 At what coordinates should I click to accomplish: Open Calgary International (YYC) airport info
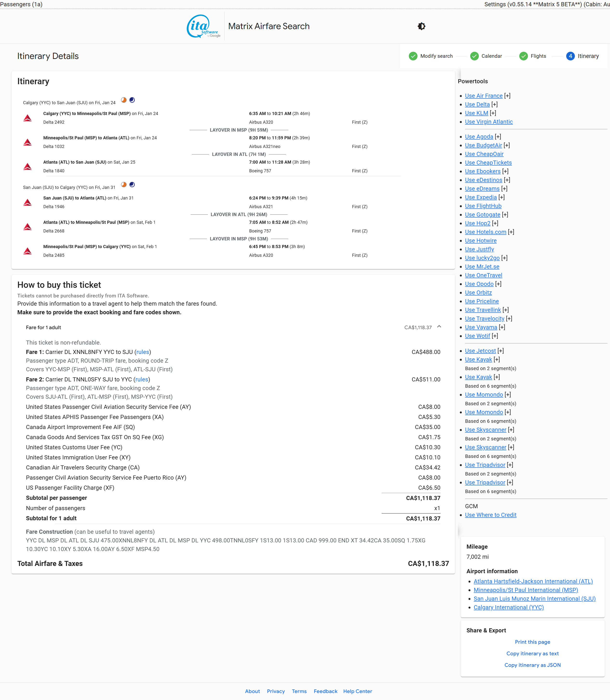508,607
